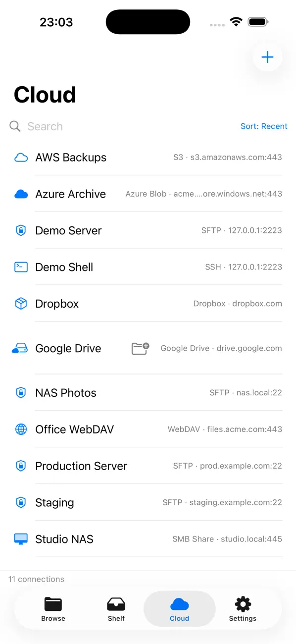Click the Demo Shell terminal icon

21,267
